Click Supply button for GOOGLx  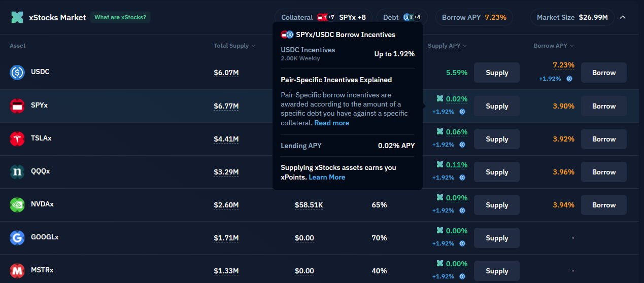[497, 238]
